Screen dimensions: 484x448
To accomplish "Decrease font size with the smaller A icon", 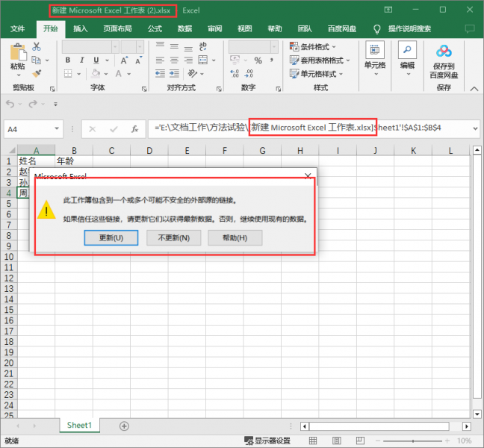I will (138, 60).
